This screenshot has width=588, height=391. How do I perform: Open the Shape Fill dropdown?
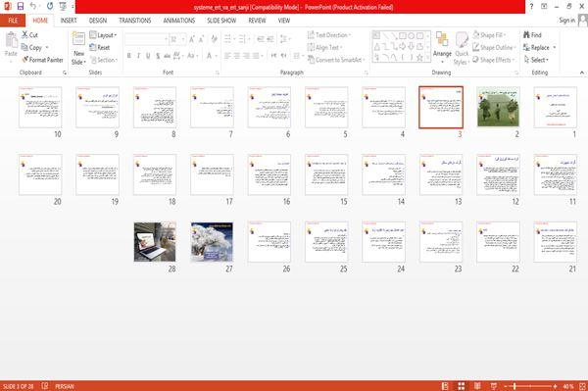[489, 35]
